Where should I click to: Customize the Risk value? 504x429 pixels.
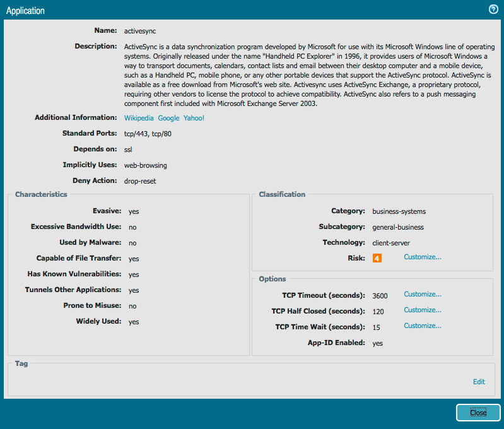point(423,257)
